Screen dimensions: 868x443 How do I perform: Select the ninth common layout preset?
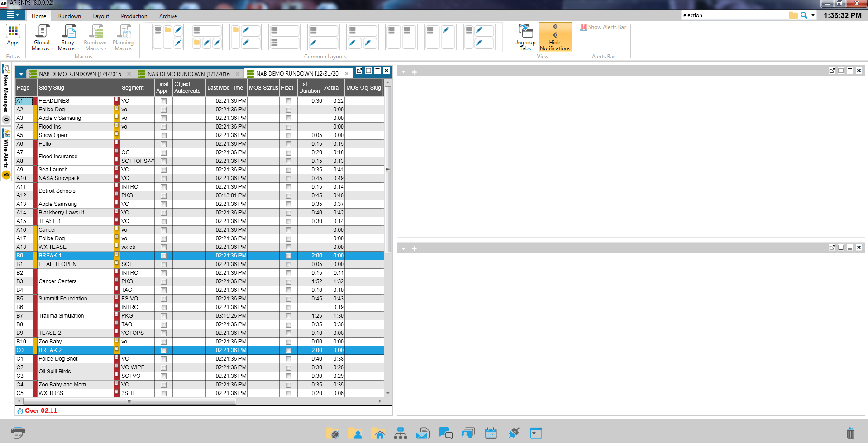point(479,37)
